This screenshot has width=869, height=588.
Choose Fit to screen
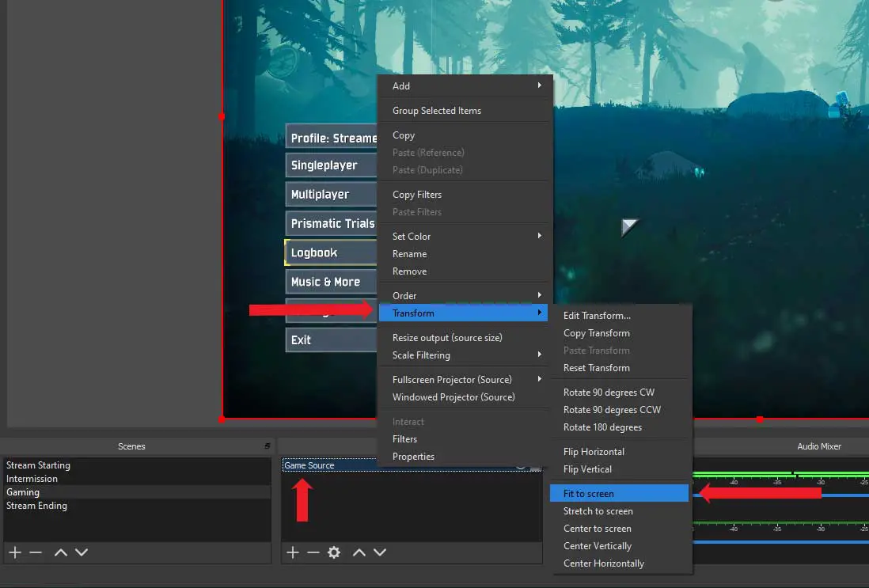[619, 493]
